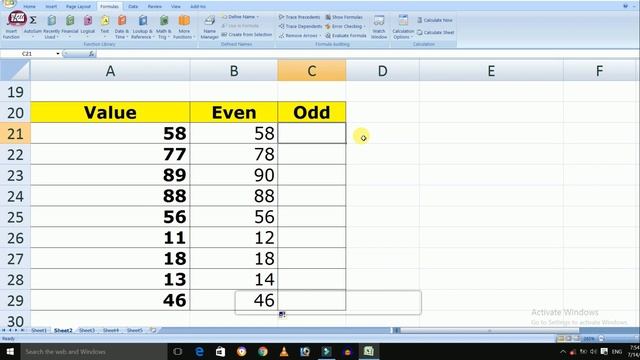Screen dimensions: 640x360
Task: Toggle Show Formulas
Action: pyautogui.click(x=344, y=17)
